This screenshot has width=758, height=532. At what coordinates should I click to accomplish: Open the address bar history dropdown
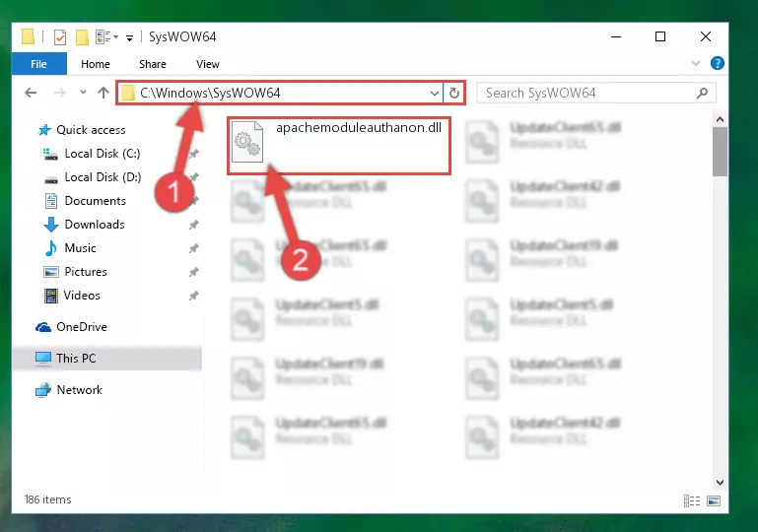click(434, 93)
